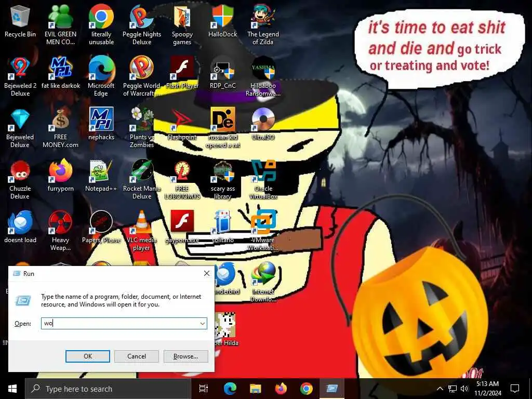
Task: Open the Spoopy games folder
Action: [182, 25]
